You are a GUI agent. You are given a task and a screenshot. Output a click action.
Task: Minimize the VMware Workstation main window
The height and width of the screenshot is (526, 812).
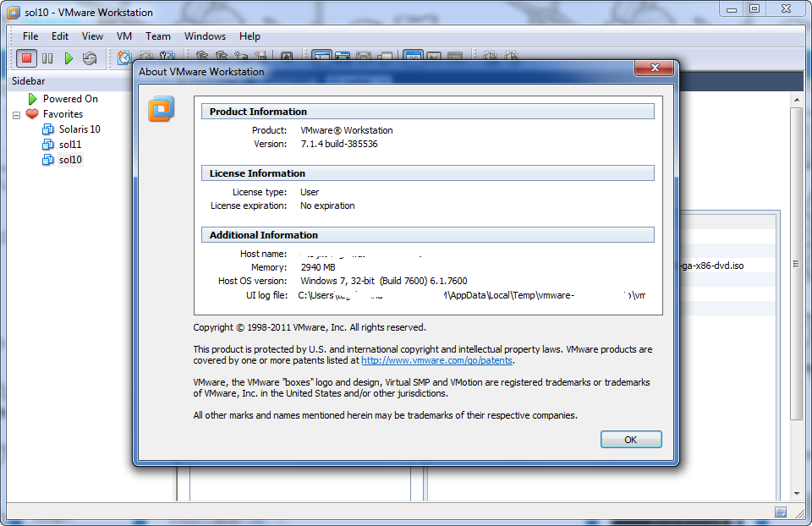[x=731, y=9]
